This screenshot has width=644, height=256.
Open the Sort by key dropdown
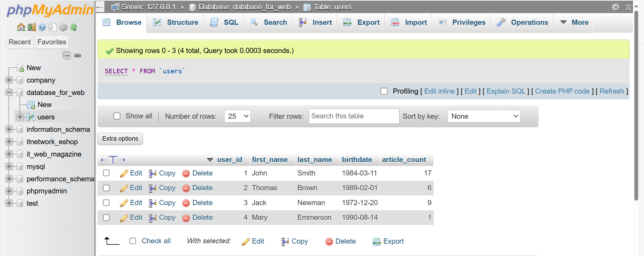(x=484, y=116)
